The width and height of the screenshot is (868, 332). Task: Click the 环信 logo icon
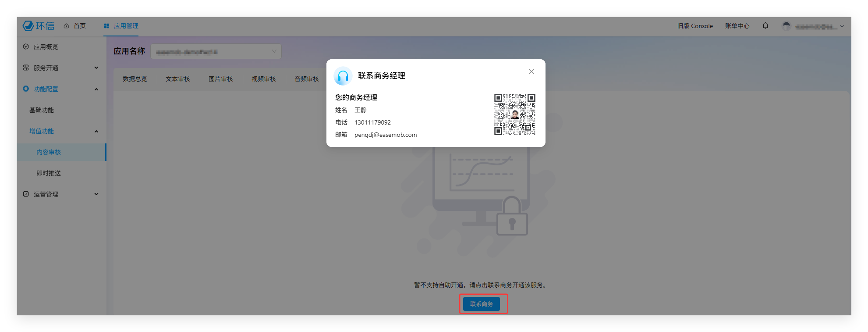click(28, 26)
